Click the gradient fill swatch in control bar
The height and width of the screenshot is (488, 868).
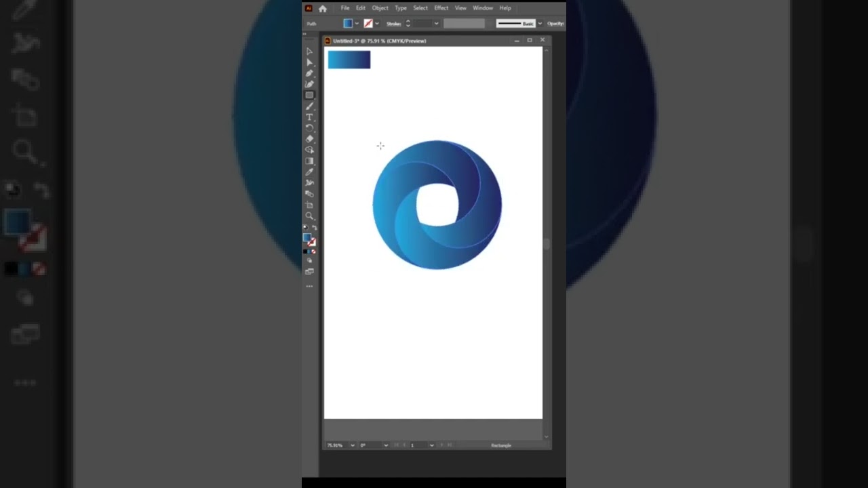pyautogui.click(x=348, y=24)
